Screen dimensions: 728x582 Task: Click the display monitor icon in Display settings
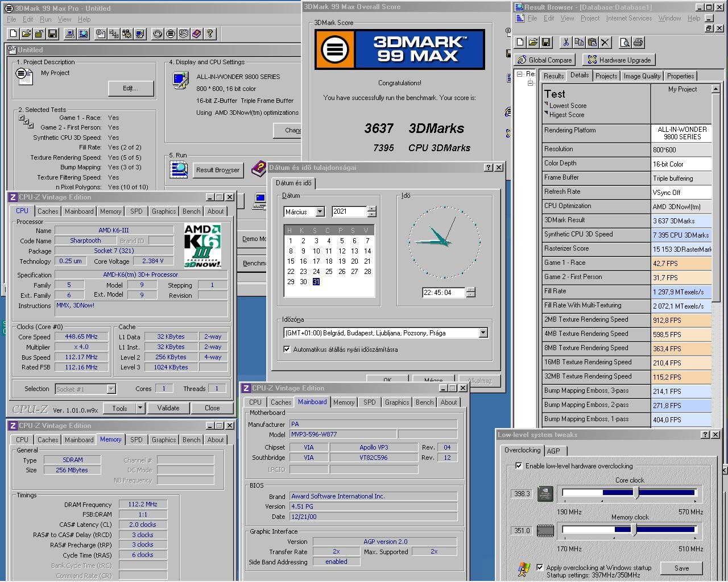tap(180, 80)
